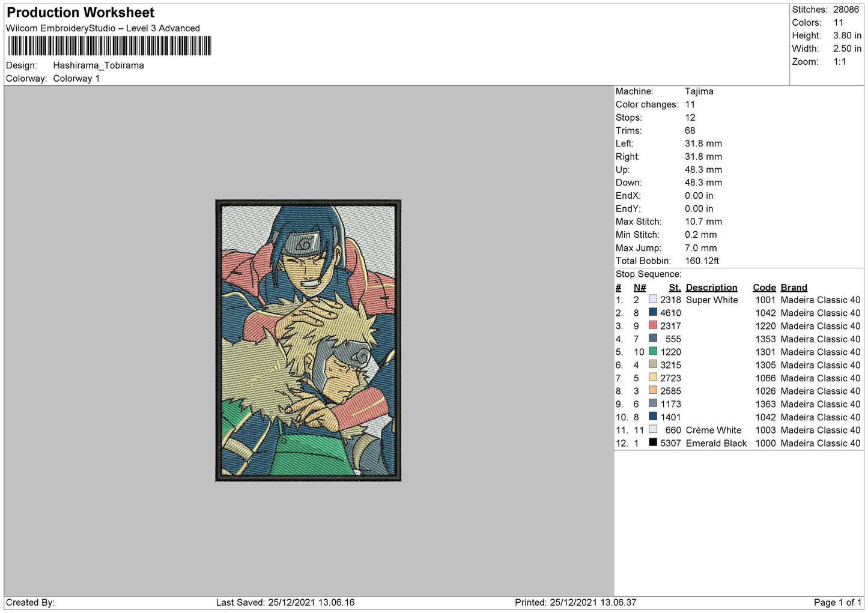Select the beige swatch for stop 6

coord(653,364)
